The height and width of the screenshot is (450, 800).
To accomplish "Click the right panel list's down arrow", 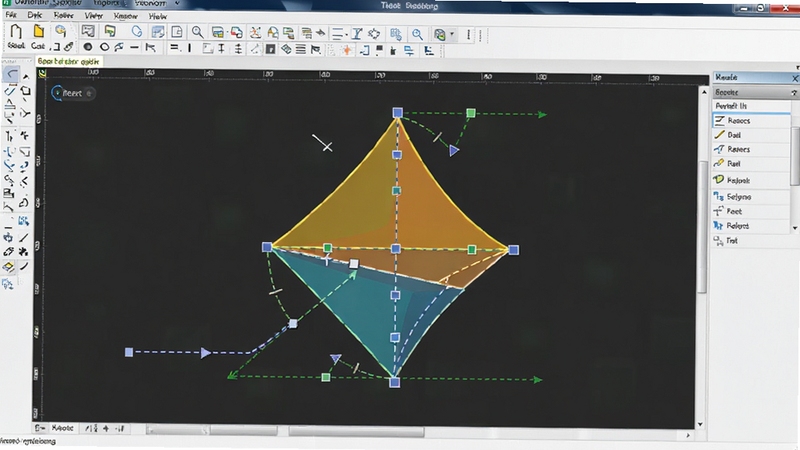I will click(x=794, y=228).
